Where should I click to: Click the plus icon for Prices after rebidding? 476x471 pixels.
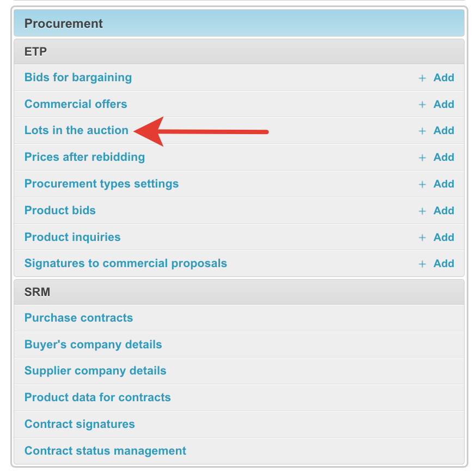pyautogui.click(x=422, y=158)
